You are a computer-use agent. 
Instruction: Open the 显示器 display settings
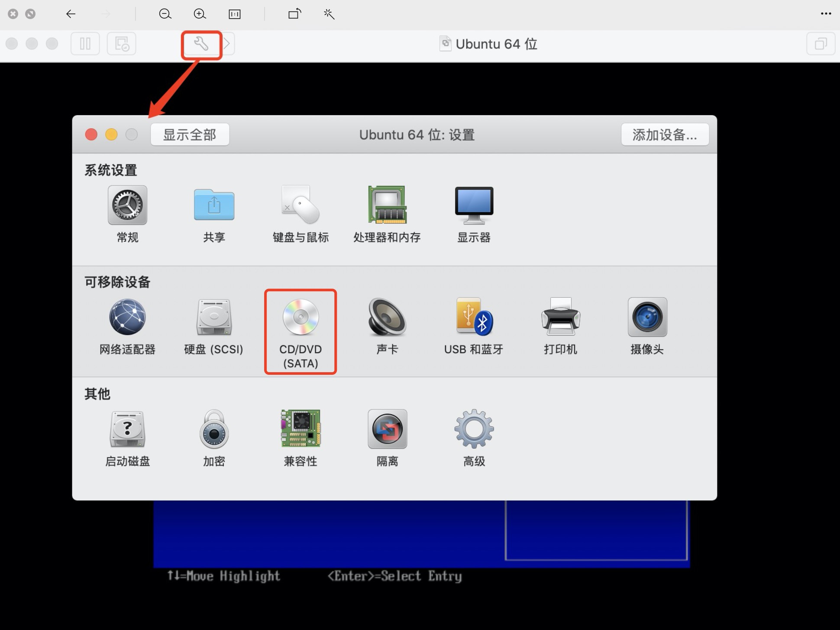point(474,205)
